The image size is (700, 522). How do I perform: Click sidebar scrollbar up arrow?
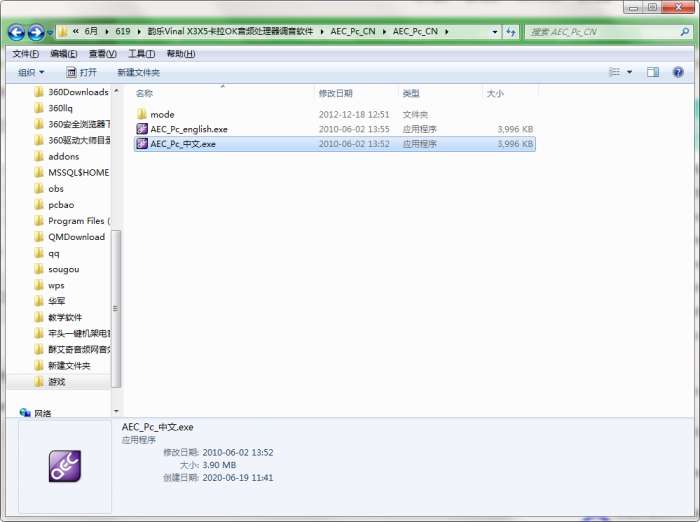click(116, 91)
